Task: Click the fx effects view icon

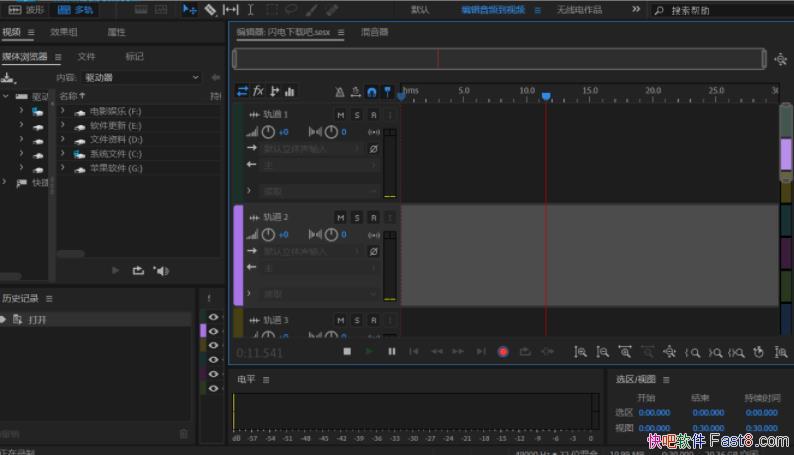Action: [x=258, y=91]
